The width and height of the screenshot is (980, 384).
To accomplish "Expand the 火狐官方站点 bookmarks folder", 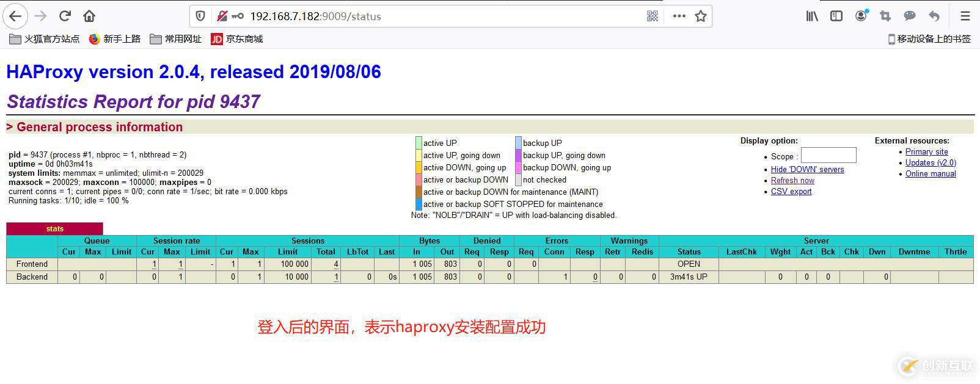I will click(45, 39).
